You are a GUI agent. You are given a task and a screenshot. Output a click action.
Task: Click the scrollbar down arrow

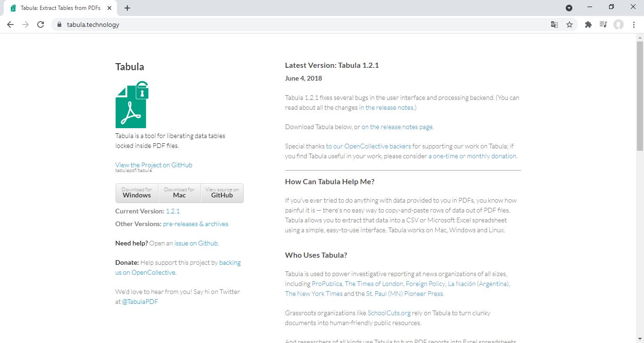tap(640, 339)
